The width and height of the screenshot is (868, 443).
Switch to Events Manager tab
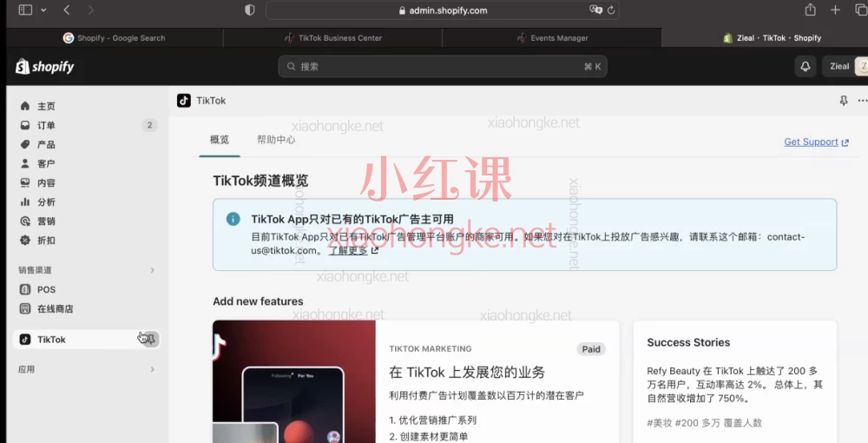point(552,38)
